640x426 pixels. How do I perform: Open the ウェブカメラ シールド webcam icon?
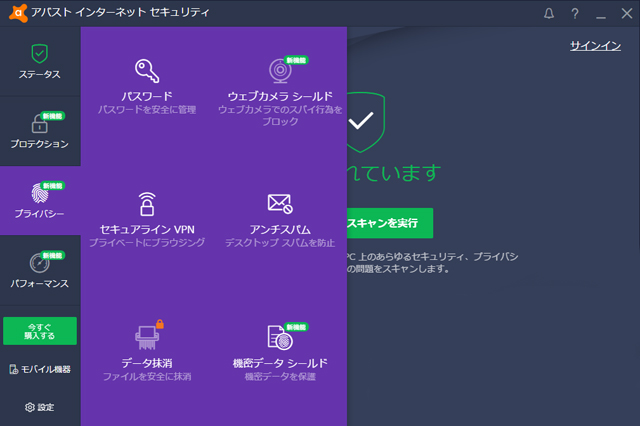point(280,71)
